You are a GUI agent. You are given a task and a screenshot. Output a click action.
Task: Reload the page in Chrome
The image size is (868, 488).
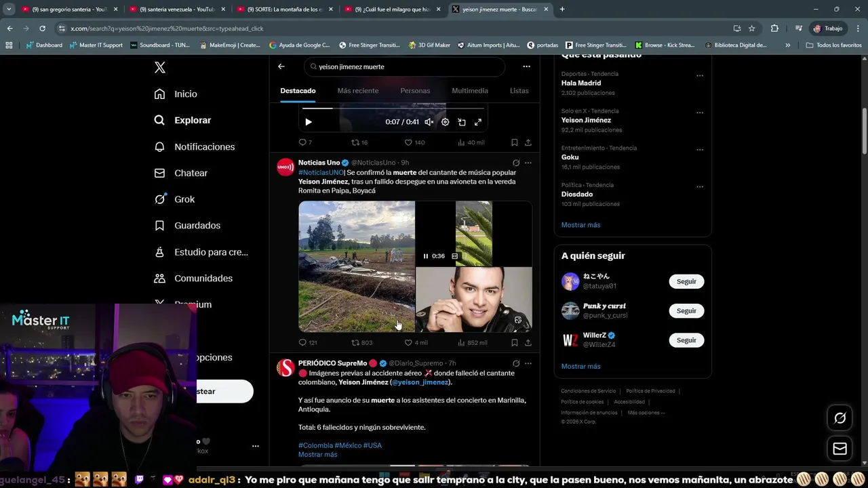42,28
